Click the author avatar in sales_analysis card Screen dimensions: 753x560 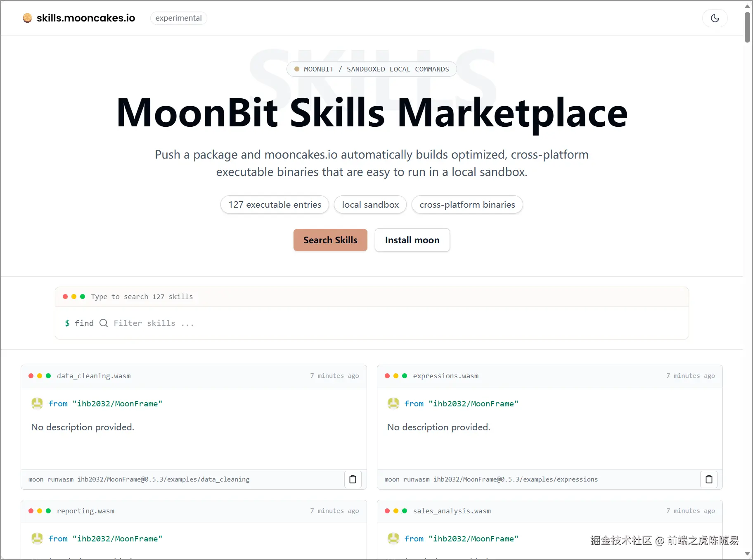click(393, 539)
